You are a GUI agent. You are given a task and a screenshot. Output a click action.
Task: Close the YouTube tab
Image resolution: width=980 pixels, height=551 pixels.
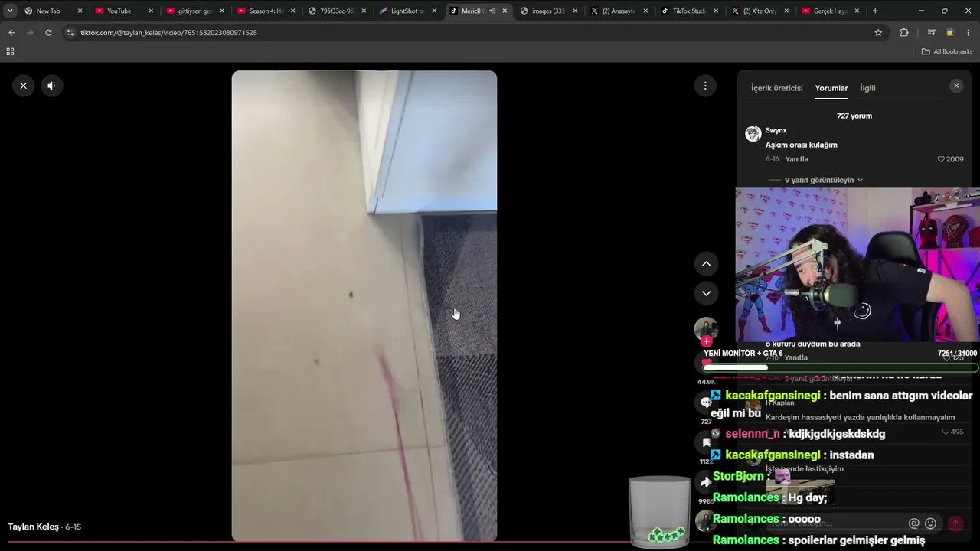coord(151,11)
